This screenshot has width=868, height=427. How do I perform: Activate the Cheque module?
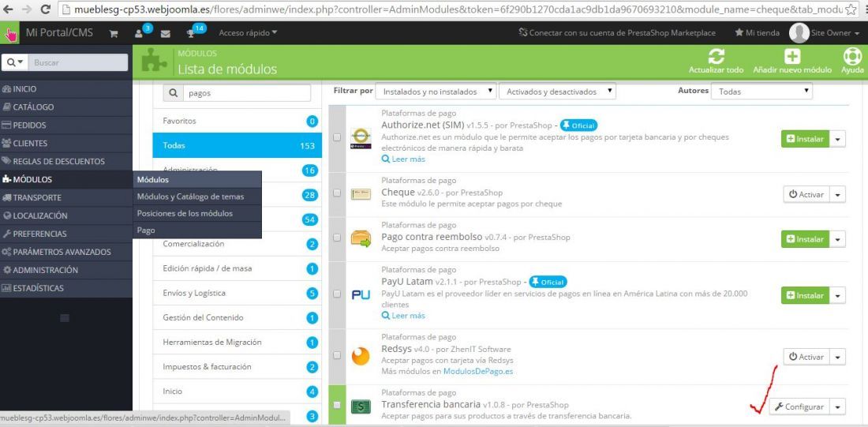806,194
